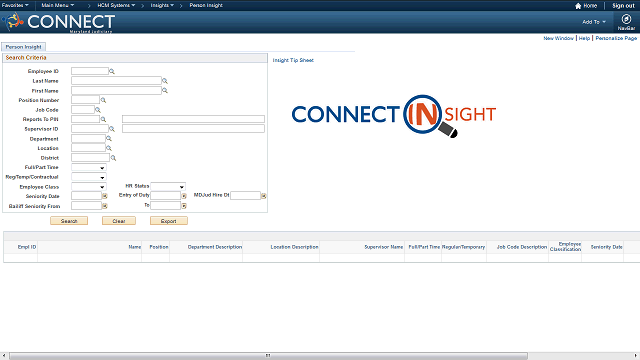Open the Position Number lookup magnifier
The image size is (640, 360).
coord(103,100)
